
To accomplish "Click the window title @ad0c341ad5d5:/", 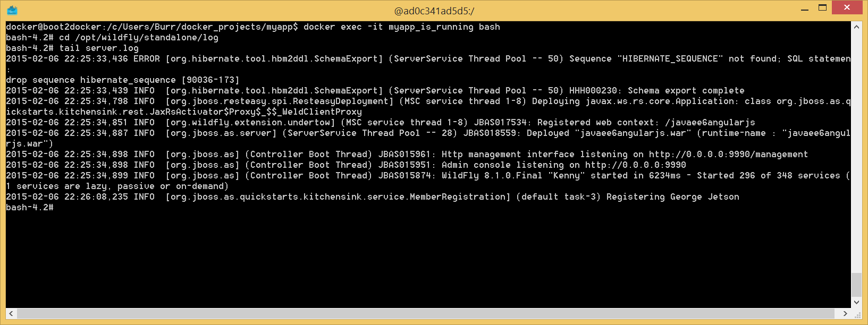I will point(434,11).
